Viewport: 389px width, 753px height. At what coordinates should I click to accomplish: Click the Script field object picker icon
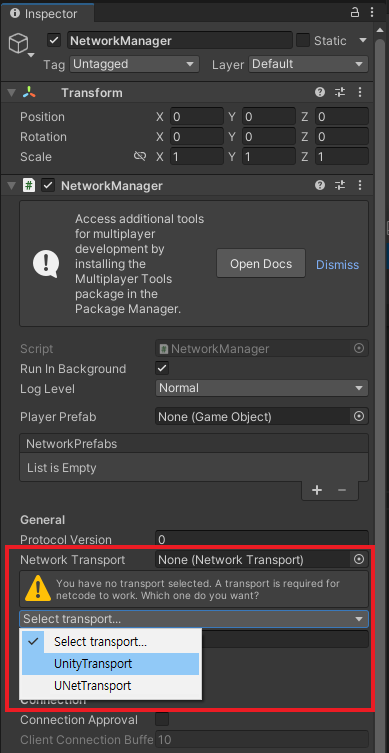pos(359,349)
